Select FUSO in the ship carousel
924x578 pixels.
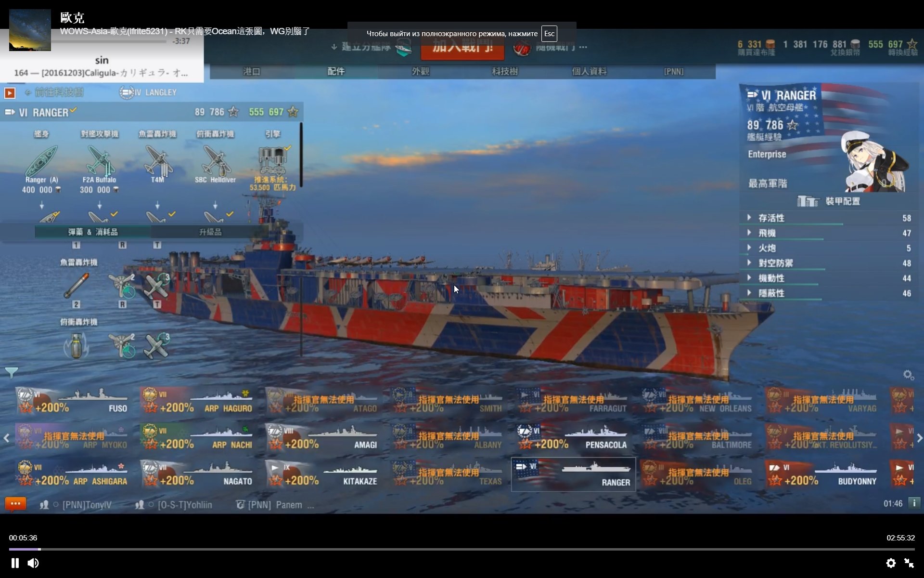[72, 401]
